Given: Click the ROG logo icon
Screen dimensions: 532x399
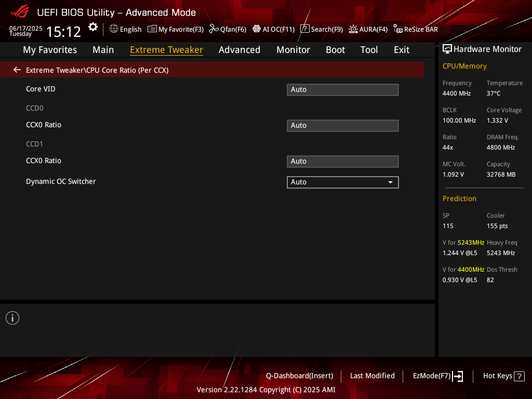Looking at the screenshot, I should point(20,12).
